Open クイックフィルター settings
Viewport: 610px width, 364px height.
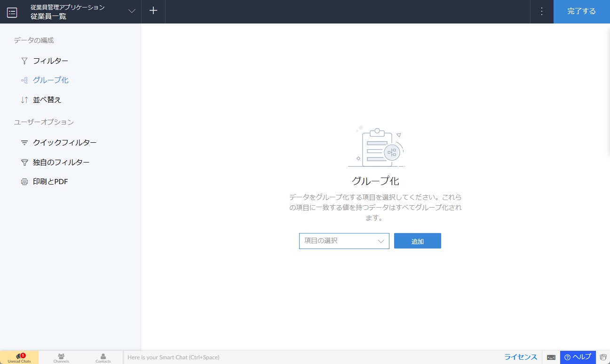pyautogui.click(x=64, y=143)
